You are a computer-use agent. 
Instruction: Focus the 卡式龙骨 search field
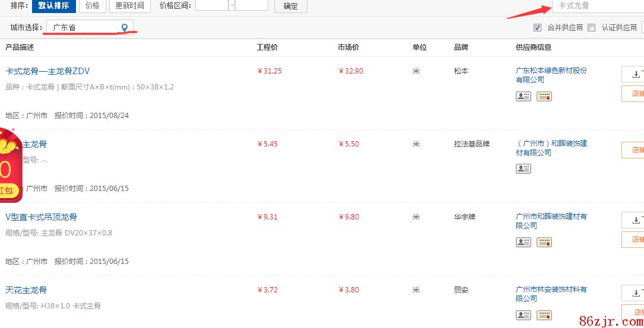(597, 6)
